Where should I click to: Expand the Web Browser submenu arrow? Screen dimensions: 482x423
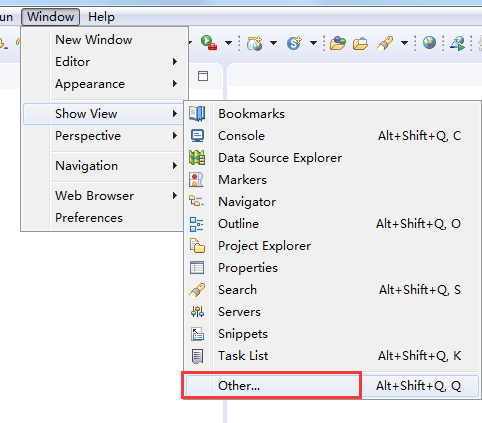175,196
